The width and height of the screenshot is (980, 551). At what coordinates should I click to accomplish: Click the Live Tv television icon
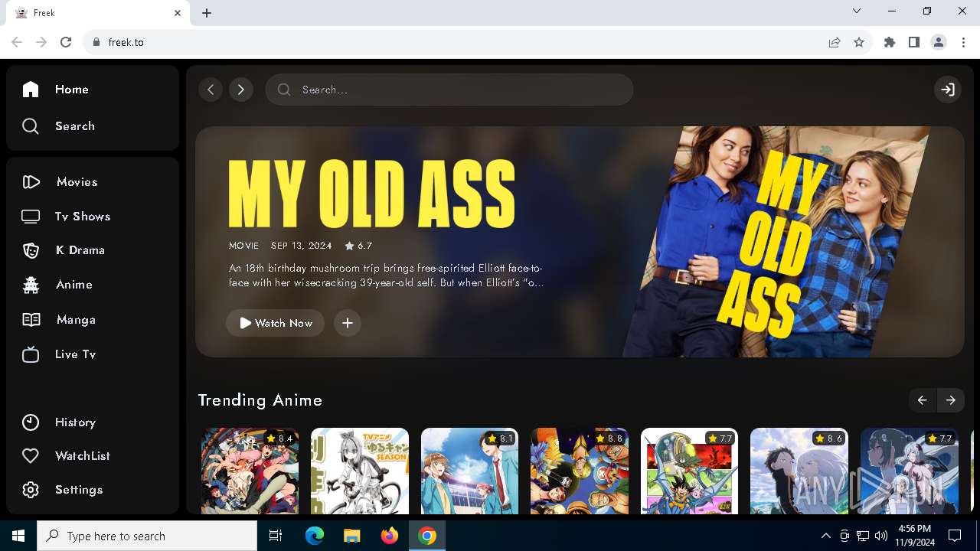31,354
